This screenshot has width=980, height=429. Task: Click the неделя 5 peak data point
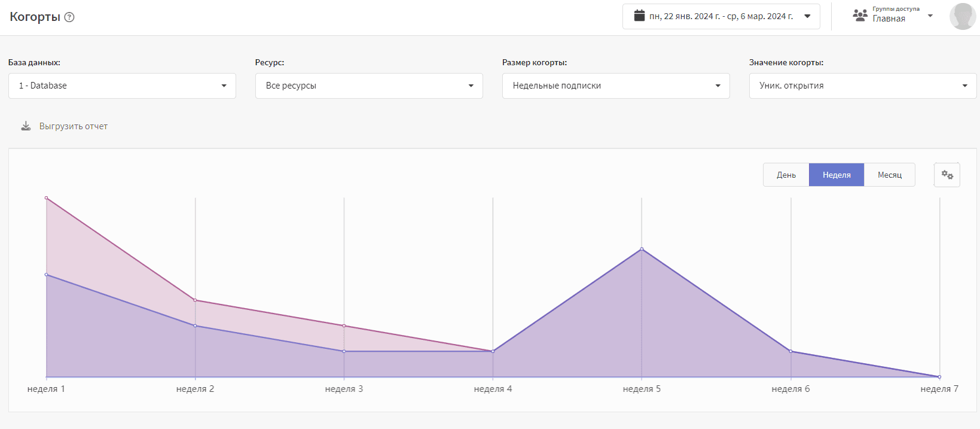[642, 249]
